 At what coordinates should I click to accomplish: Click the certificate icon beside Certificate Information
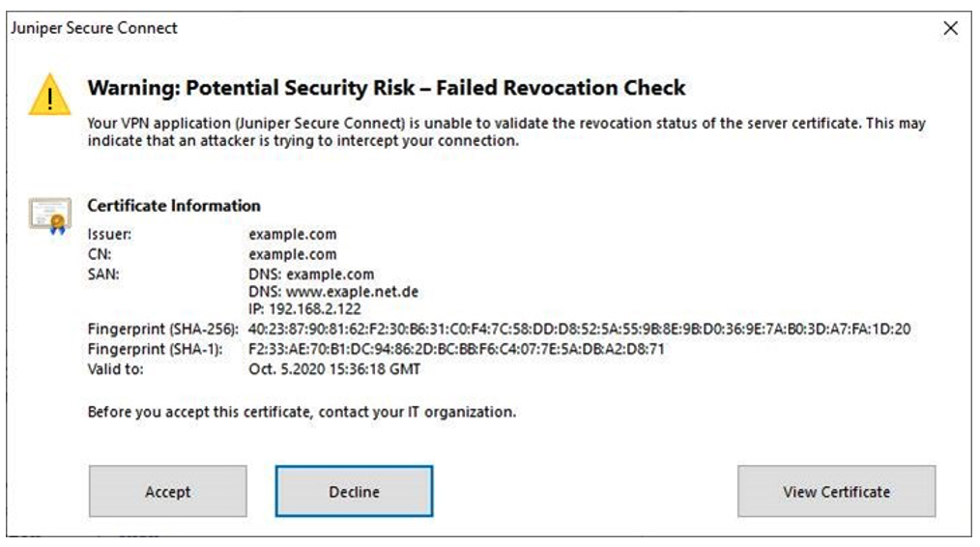[x=49, y=215]
